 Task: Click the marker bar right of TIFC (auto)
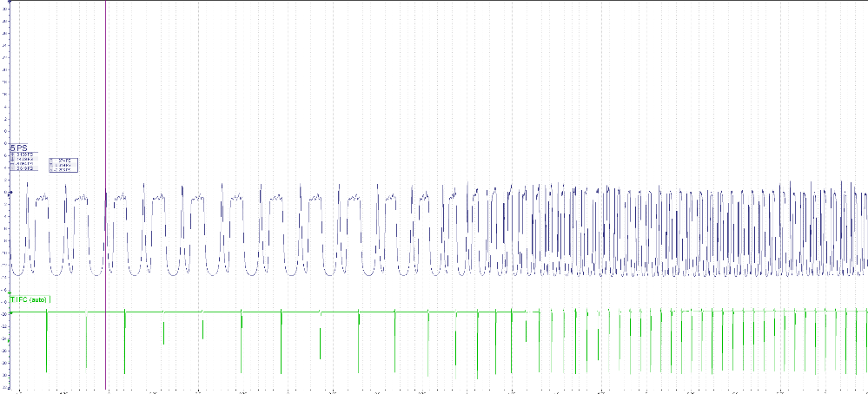pyautogui.click(x=50, y=299)
